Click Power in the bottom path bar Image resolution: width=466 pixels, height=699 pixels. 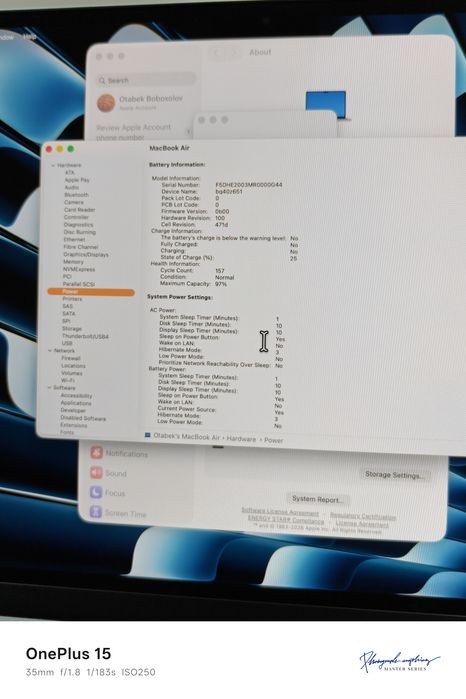(x=274, y=440)
